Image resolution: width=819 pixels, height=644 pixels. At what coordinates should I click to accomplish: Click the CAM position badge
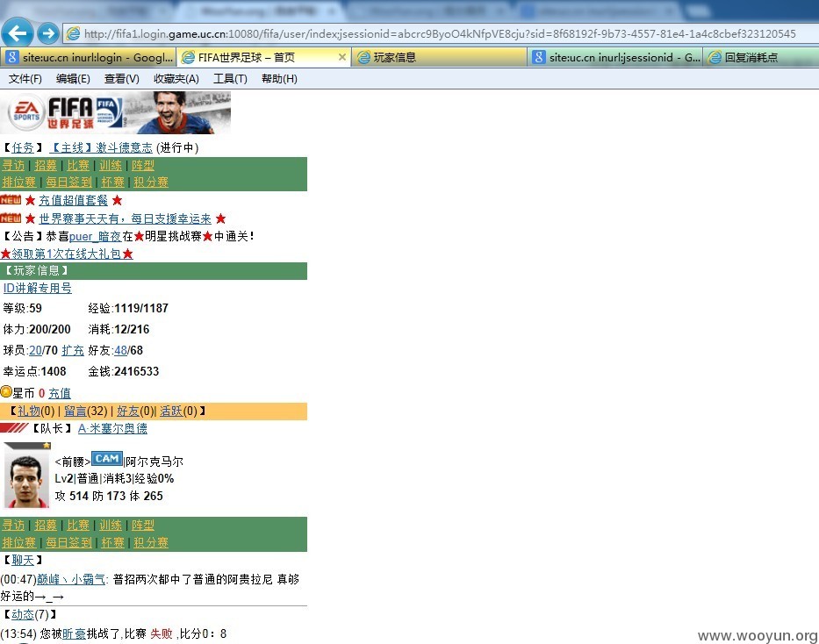(x=107, y=459)
